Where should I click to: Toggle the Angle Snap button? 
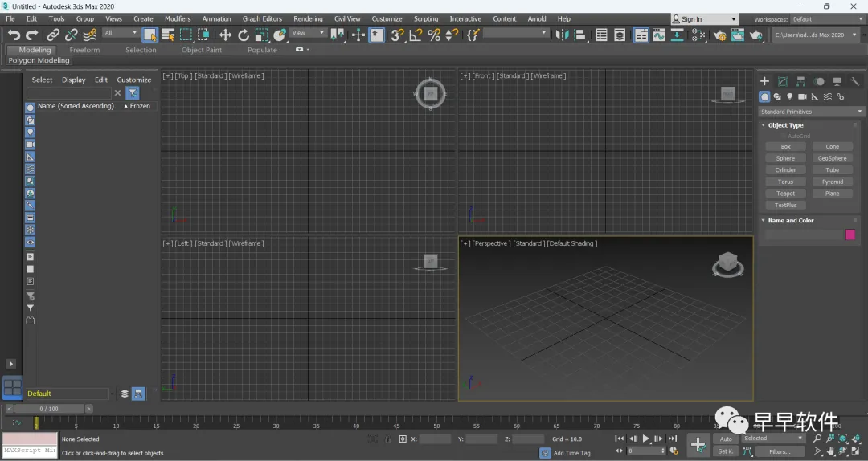(x=416, y=35)
